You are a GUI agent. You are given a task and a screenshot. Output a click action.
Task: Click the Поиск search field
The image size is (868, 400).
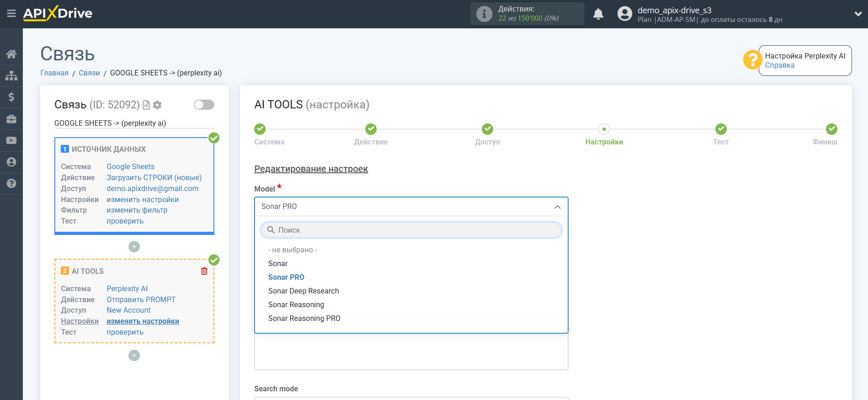coord(411,230)
